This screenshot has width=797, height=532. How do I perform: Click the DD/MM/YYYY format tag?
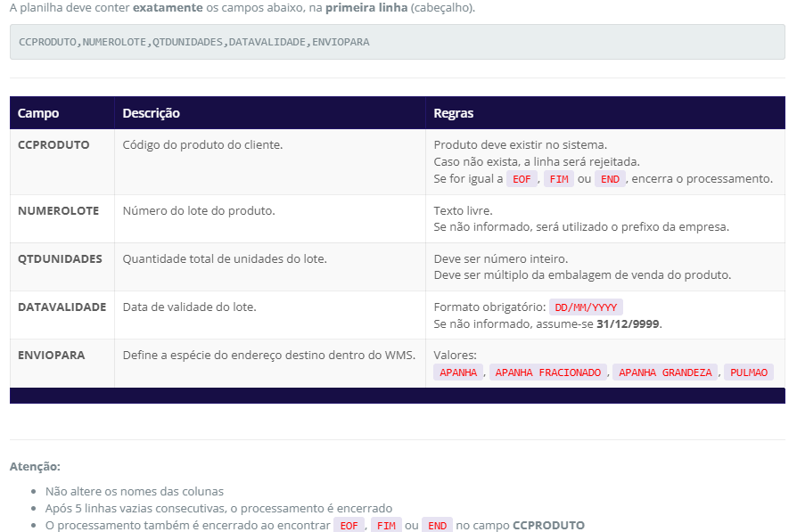[x=586, y=307]
